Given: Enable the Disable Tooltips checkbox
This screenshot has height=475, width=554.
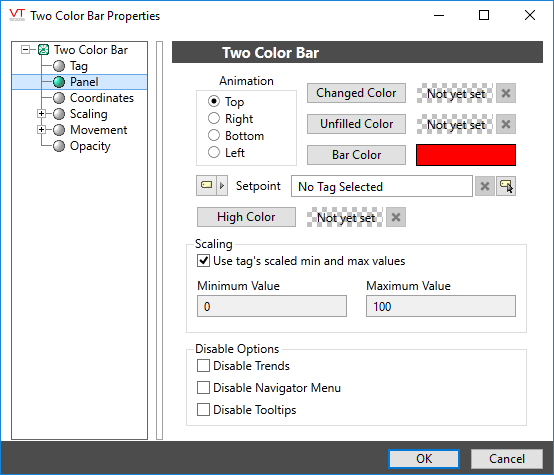Looking at the screenshot, I should pyautogui.click(x=203, y=410).
